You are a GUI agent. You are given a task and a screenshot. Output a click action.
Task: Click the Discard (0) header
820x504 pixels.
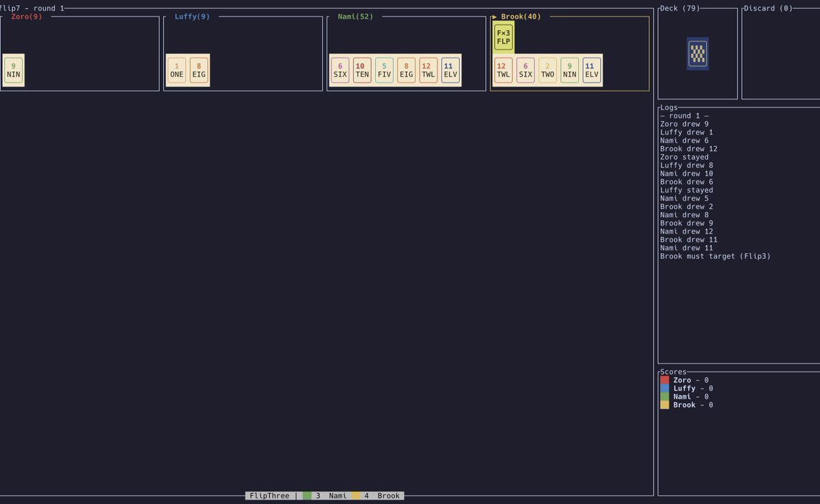(768, 8)
